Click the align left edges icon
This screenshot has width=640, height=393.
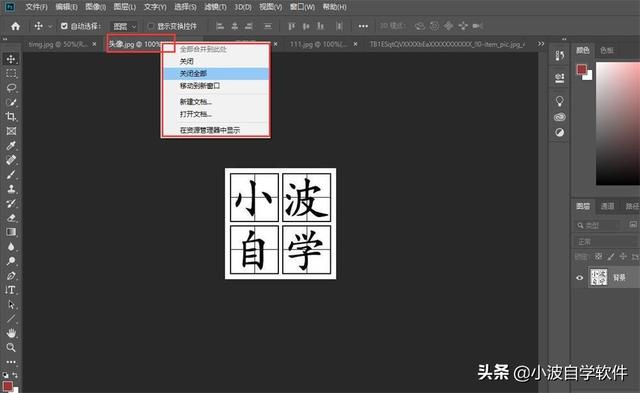220,27
